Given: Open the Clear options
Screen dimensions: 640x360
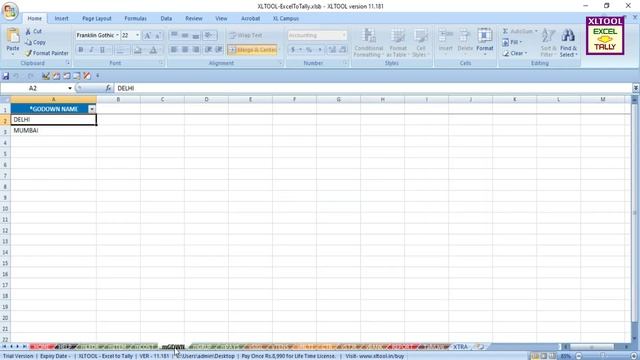Looking at the screenshot, I should 515,53.
